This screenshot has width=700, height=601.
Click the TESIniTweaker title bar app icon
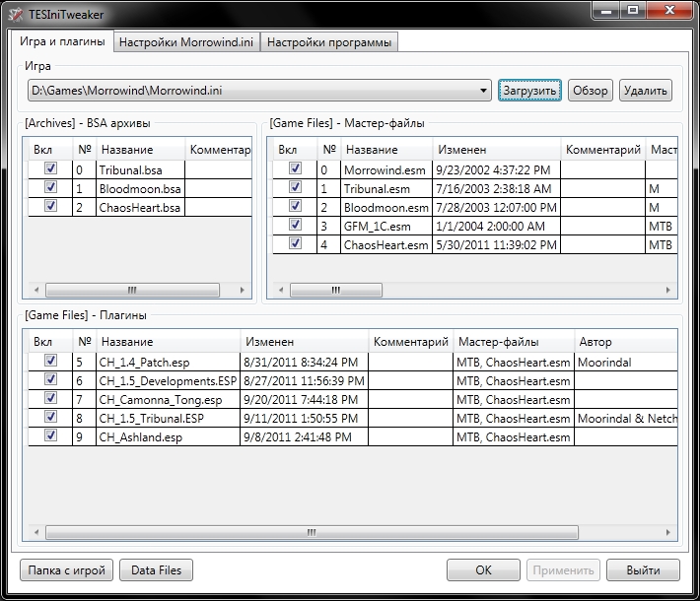click(16, 14)
